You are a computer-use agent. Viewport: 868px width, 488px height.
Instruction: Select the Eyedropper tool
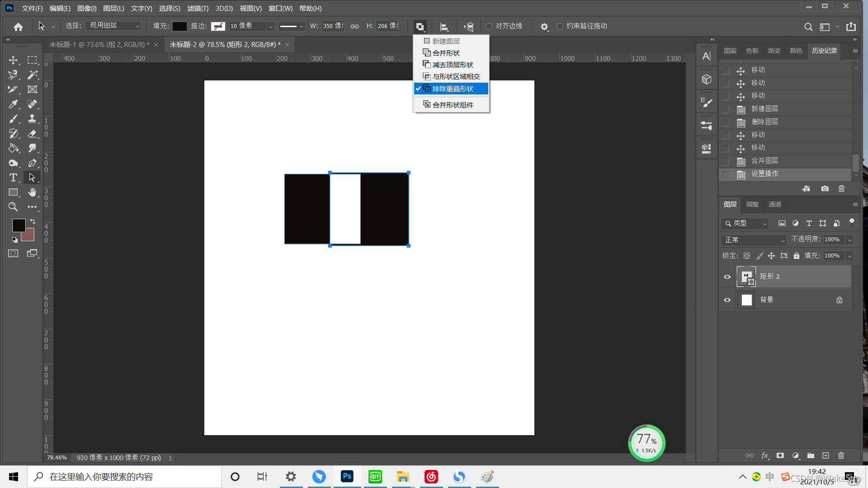click(13, 104)
